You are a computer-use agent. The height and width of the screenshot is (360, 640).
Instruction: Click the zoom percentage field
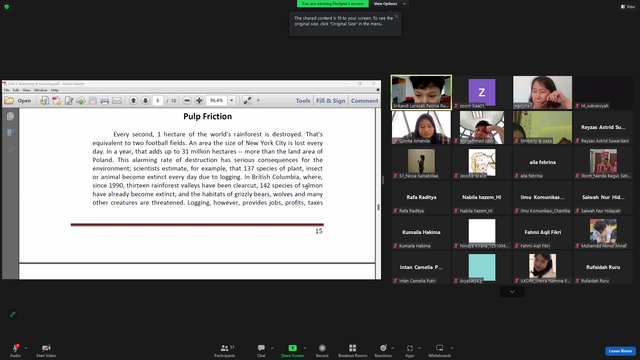(x=216, y=100)
